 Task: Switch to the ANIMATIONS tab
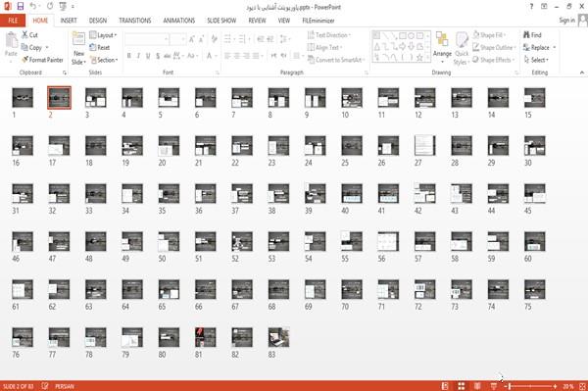click(179, 21)
